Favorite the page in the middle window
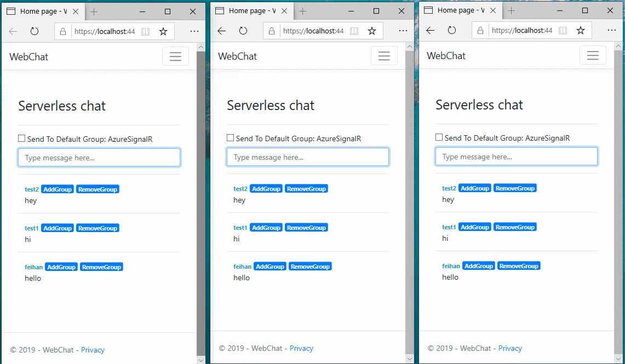625x364 pixels. click(371, 31)
